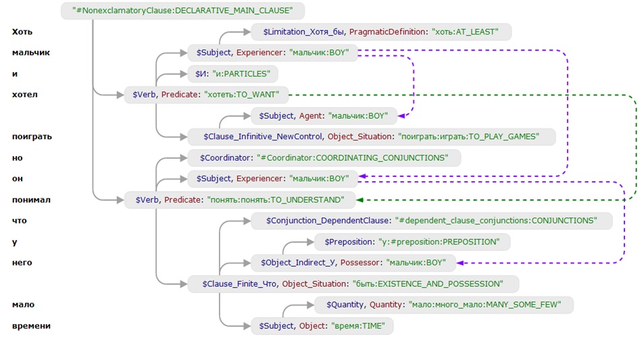
Task: Click the $Conjunction_DependentClause node
Action: point(432,221)
